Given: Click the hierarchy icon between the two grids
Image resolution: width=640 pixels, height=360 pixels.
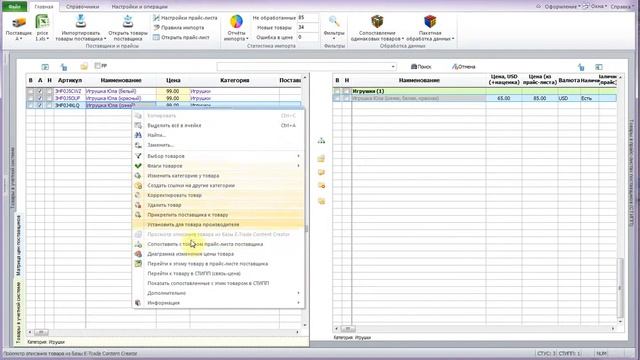Looking at the screenshot, I should (x=321, y=141).
